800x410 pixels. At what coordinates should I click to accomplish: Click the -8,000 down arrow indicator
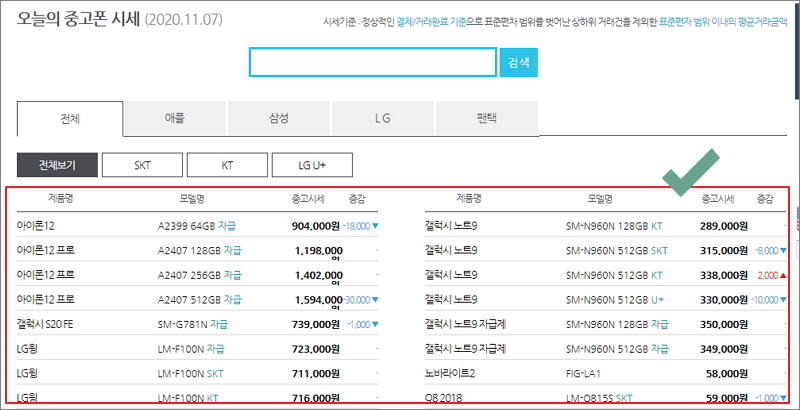(x=771, y=251)
